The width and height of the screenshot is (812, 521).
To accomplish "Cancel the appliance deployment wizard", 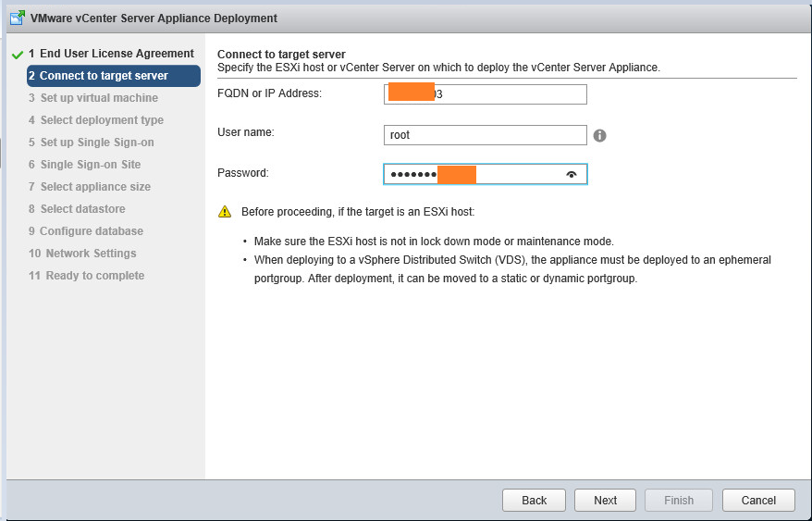I will (758, 501).
